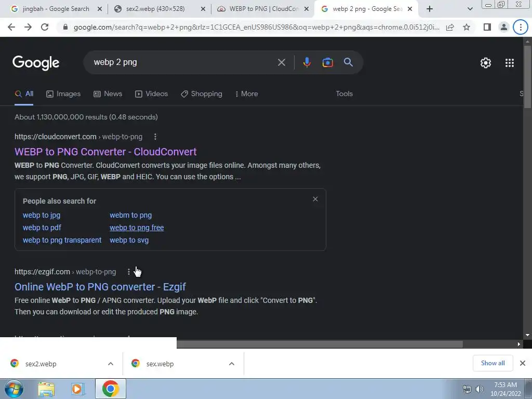The width and height of the screenshot is (532, 399).
Task: Open the search Tools options
Action: click(x=344, y=94)
